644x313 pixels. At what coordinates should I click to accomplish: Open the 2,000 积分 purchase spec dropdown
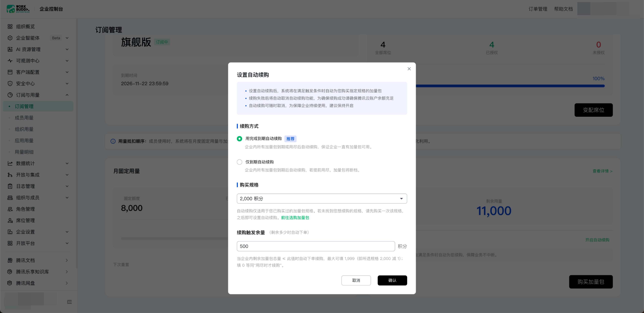pyautogui.click(x=322, y=199)
